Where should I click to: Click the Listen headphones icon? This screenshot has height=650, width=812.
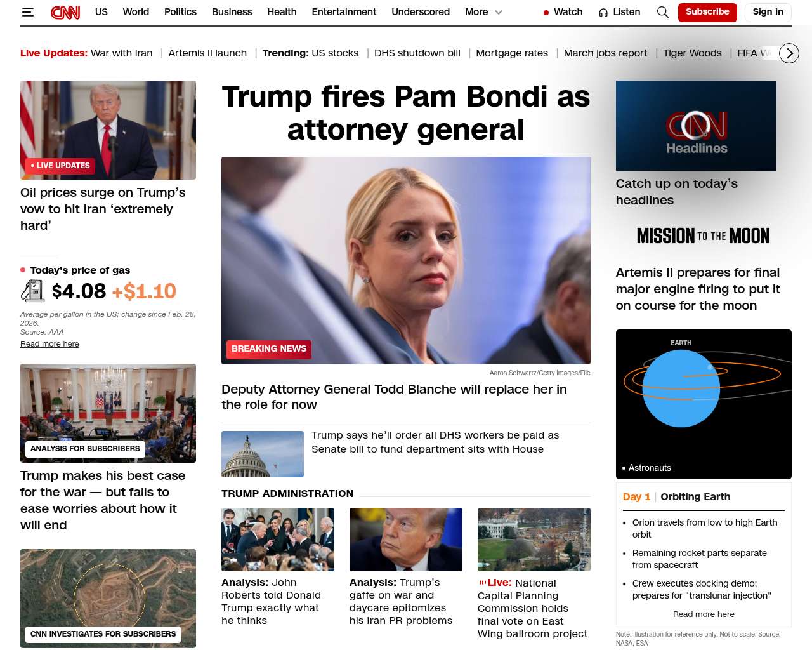click(x=603, y=13)
